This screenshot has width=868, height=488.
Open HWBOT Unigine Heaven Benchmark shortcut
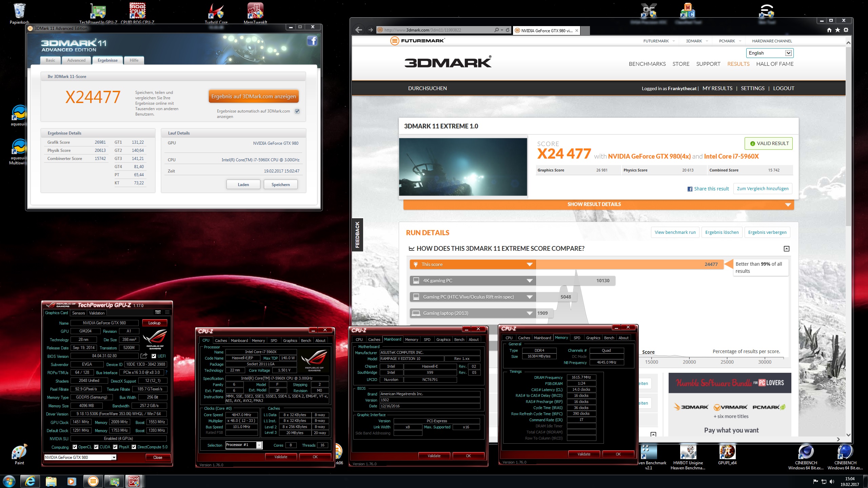click(x=688, y=457)
